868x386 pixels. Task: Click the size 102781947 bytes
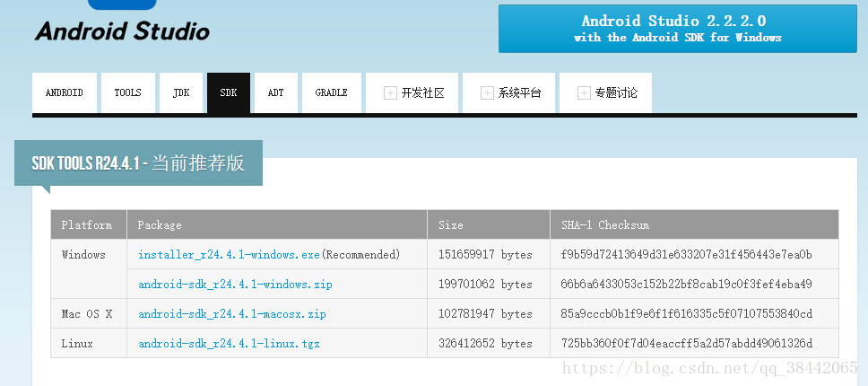coord(485,314)
